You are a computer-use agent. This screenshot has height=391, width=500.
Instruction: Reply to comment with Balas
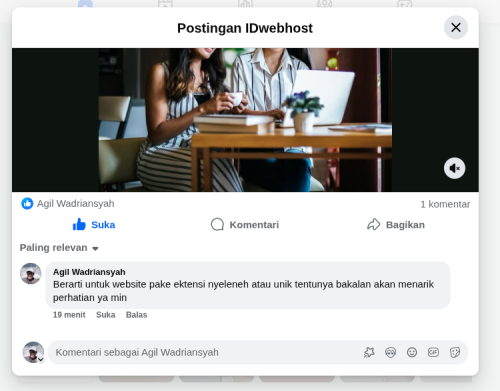click(136, 315)
